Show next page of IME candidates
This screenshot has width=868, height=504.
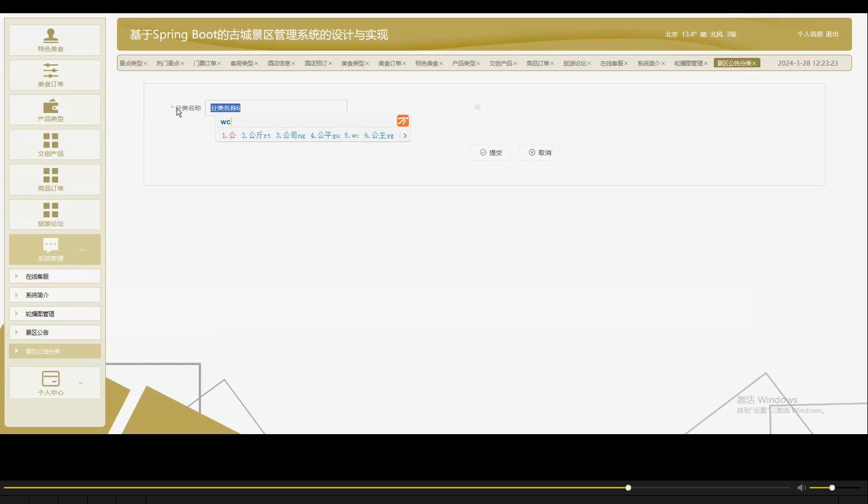pos(405,136)
